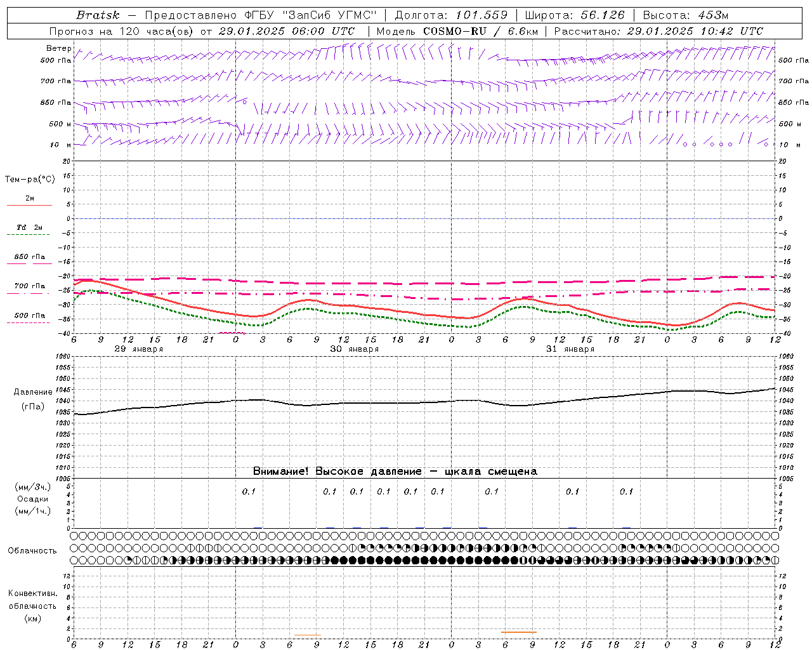The height and width of the screenshot is (650, 812).
Task: Click the Внимание! Высокое давление warning text
Action: click(x=395, y=471)
